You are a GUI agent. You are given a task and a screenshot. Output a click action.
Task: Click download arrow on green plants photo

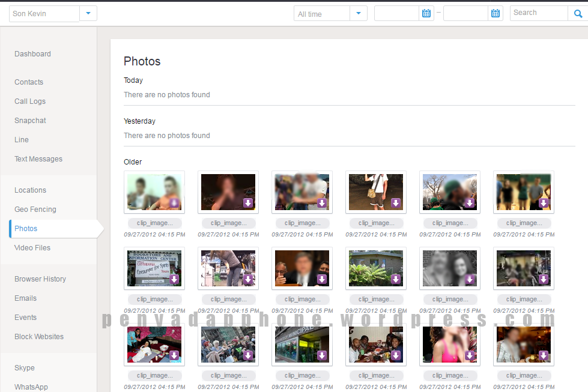[396, 279]
